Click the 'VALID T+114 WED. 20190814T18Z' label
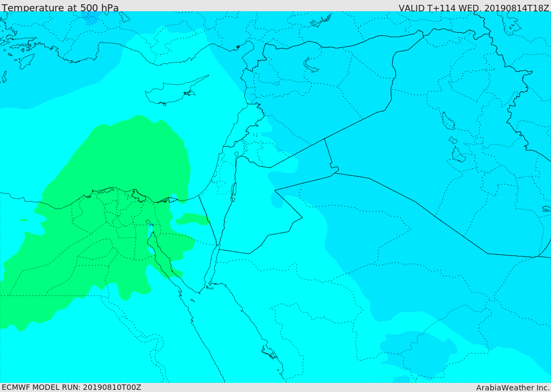 (474, 8)
